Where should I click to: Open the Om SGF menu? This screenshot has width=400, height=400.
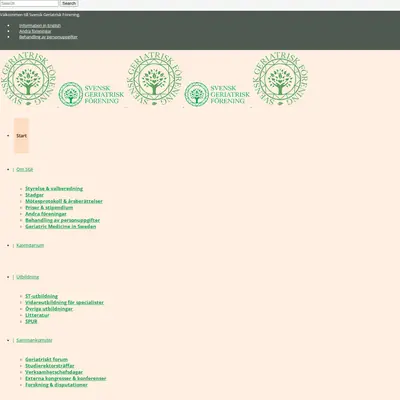(x=25, y=169)
